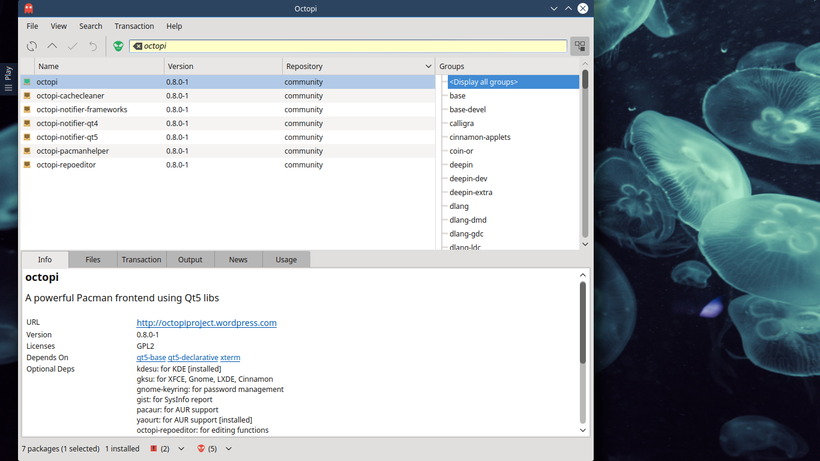Screen dimensions: 820x461
Task: Sort packages by Name column header
Action: click(99, 66)
